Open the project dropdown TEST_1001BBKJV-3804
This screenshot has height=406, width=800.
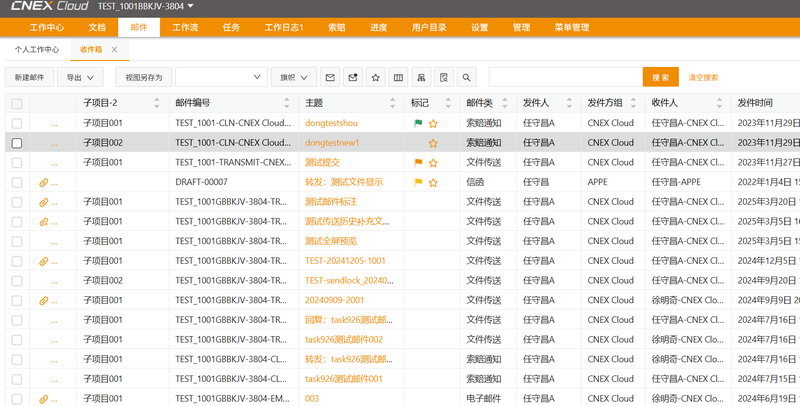(x=146, y=7)
